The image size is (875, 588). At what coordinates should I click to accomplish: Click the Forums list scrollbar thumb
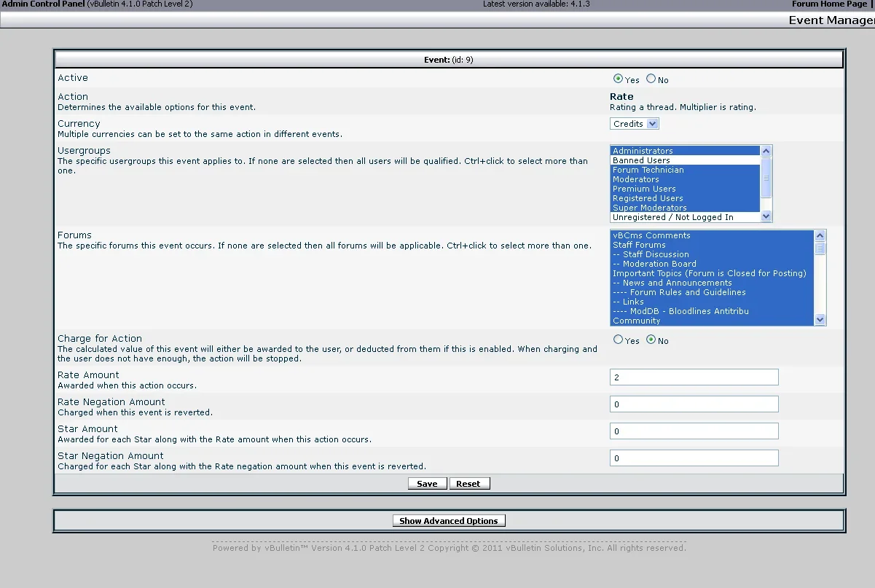(x=820, y=248)
